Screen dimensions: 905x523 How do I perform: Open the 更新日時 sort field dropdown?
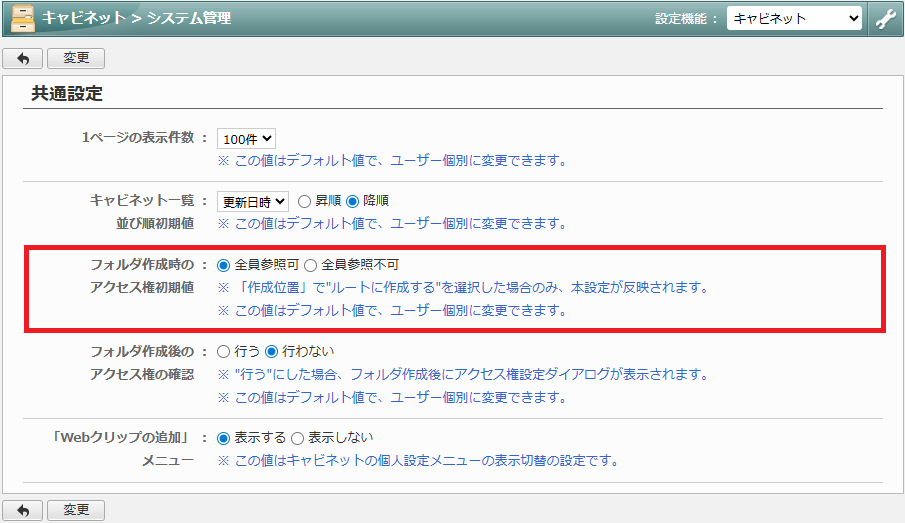[x=253, y=201]
